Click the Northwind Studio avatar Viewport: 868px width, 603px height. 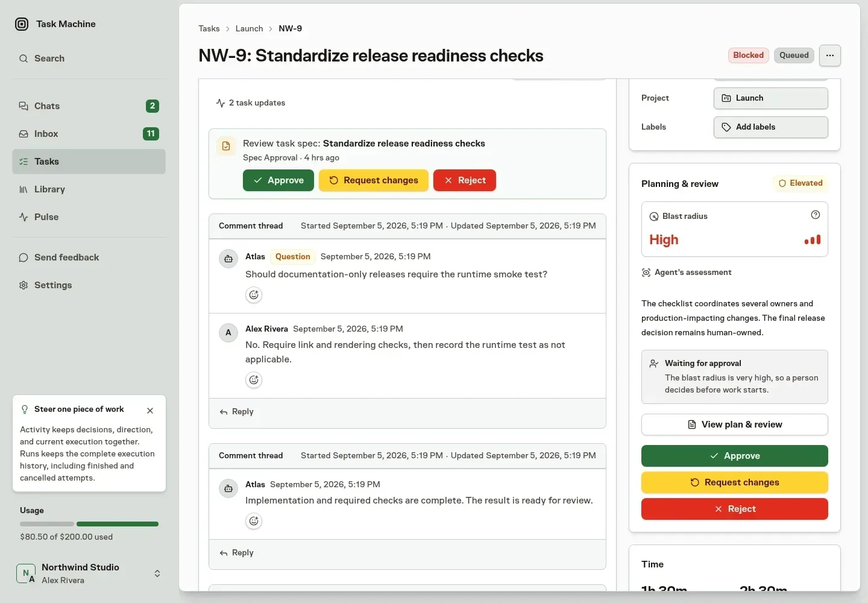pyautogui.click(x=25, y=573)
